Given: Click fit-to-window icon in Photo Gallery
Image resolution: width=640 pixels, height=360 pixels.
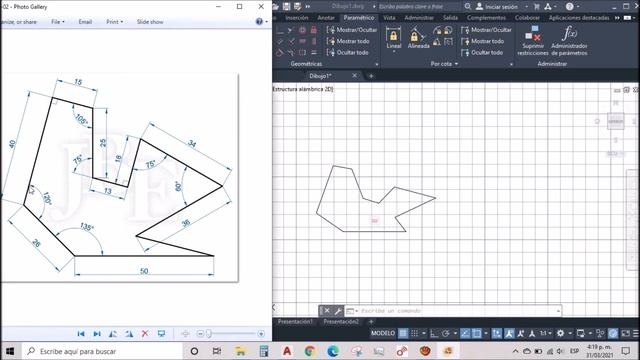Looking at the screenshot, I should (x=185, y=334).
